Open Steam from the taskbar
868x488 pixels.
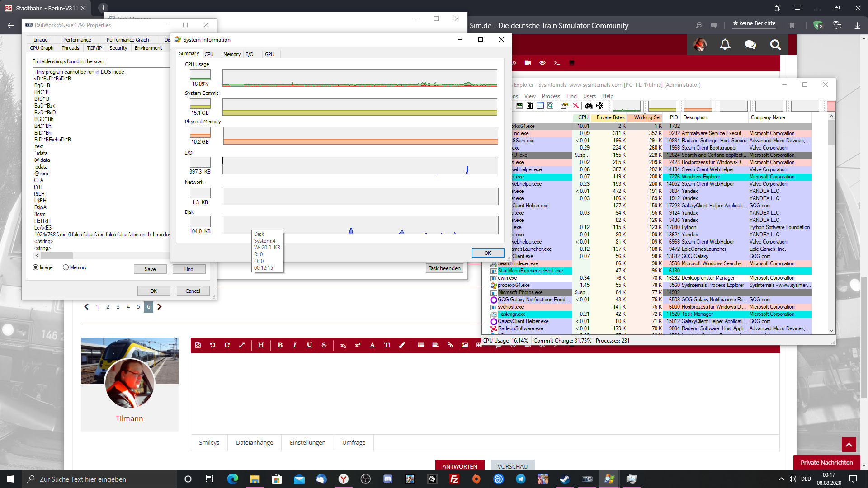pos(565,479)
